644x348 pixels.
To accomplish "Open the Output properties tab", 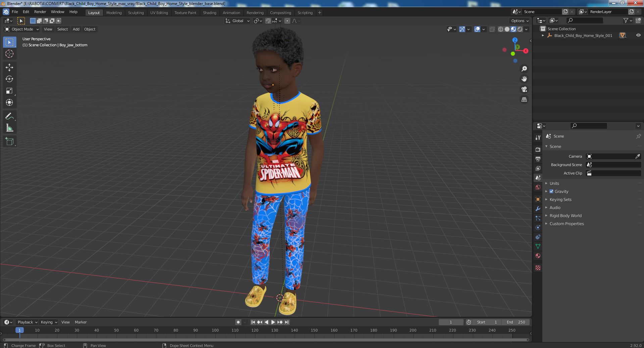I will pos(538,159).
